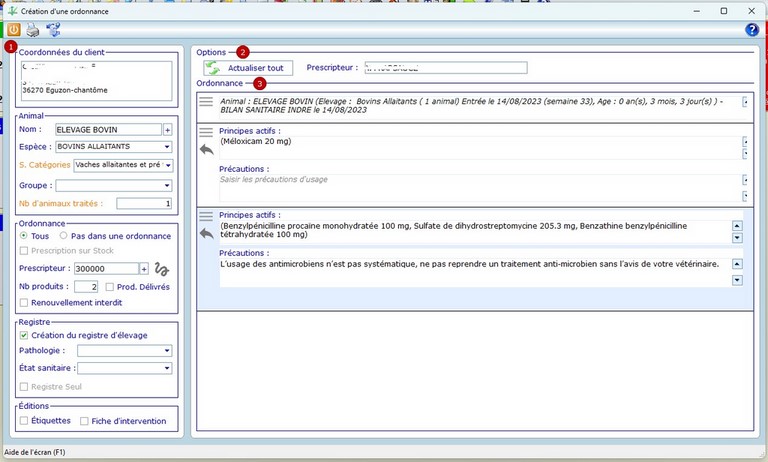Uncheck 'Création du registre d'élevage'
The image size is (768, 462).
pos(25,335)
